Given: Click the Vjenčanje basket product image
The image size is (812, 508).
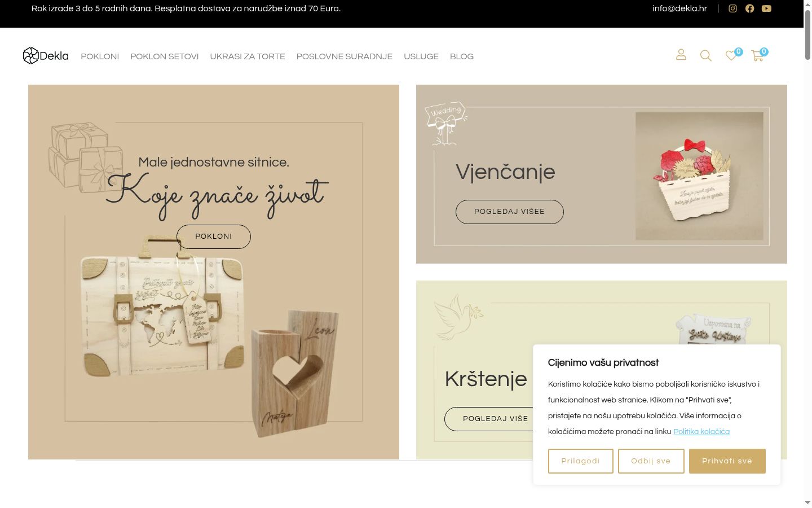Looking at the screenshot, I should click(699, 176).
